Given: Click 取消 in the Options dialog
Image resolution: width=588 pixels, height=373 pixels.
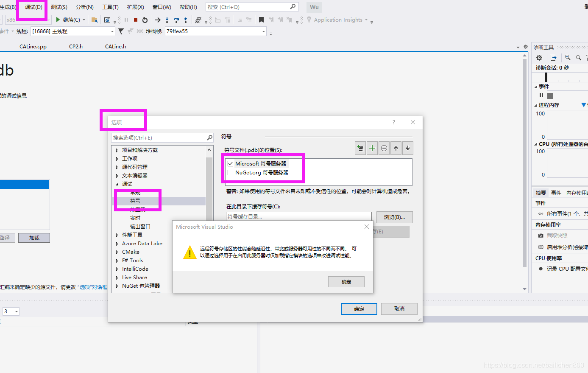Looking at the screenshot, I should [x=399, y=309].
